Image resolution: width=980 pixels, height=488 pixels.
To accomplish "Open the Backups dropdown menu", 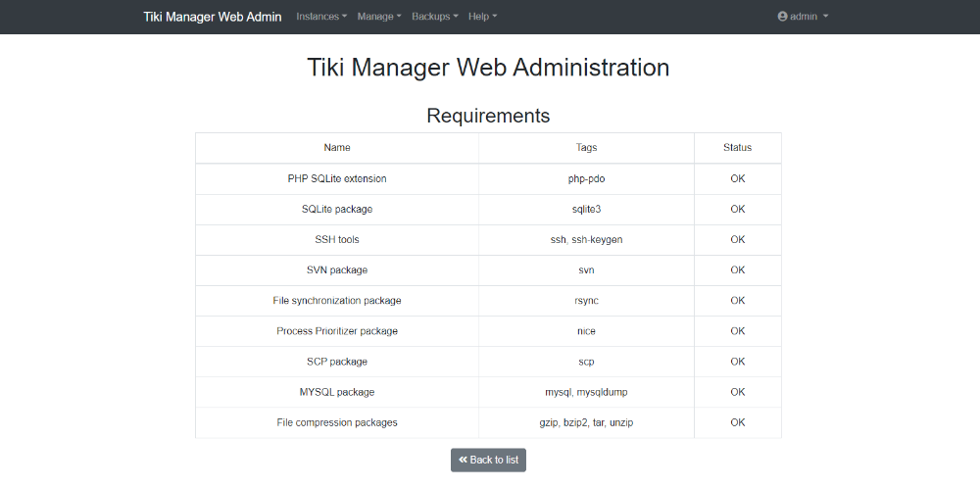I will click(x=434, y=17).
